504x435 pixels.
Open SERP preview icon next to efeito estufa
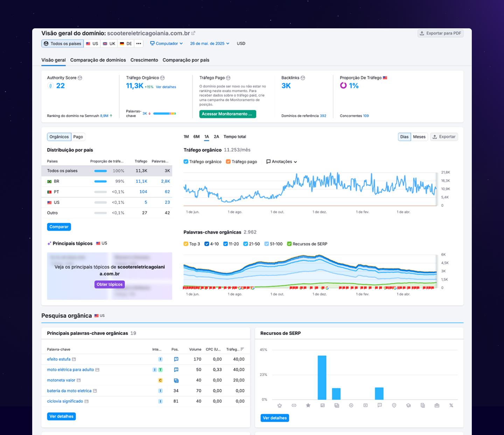[74, 359]
